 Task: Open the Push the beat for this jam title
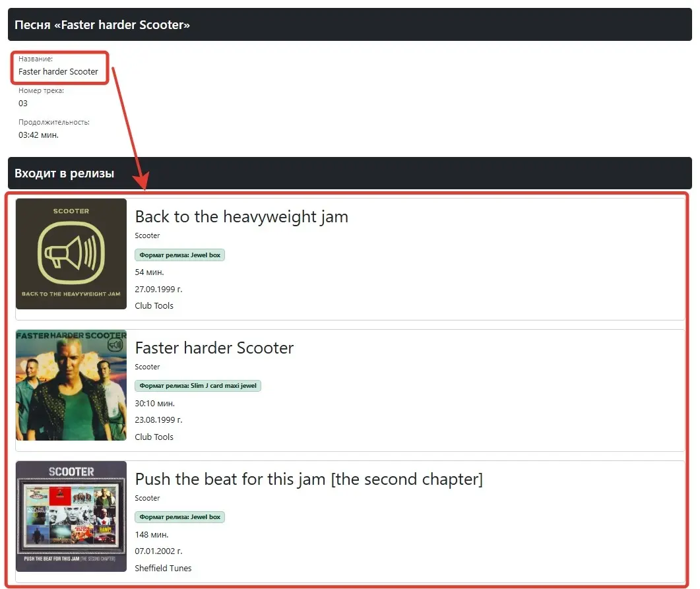pos(309,480)
